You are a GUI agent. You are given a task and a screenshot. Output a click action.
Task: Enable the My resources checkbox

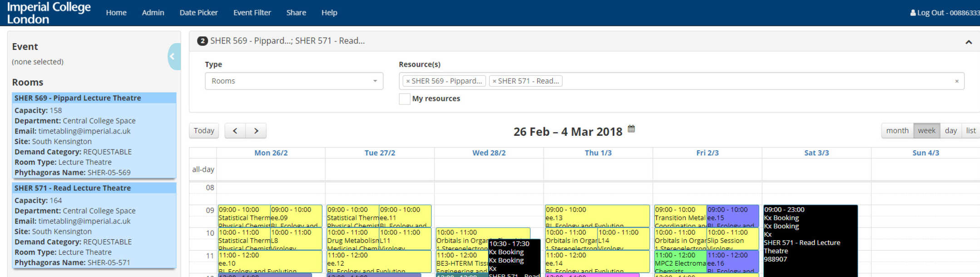click(404, 99)
